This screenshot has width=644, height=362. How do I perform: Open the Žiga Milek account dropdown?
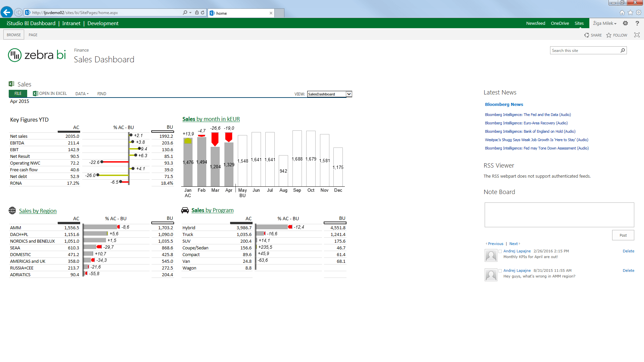coord(604,23)
